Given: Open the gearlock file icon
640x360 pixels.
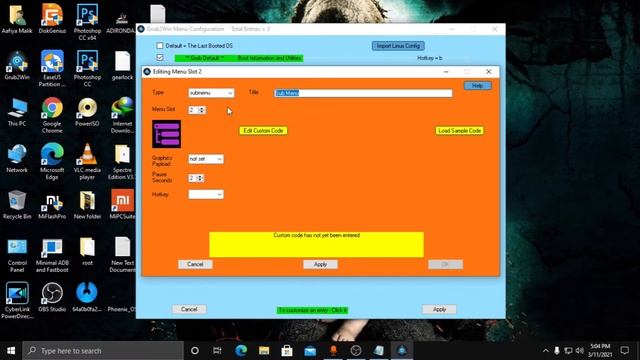Looking at the screenshot, I should point(122,65).
